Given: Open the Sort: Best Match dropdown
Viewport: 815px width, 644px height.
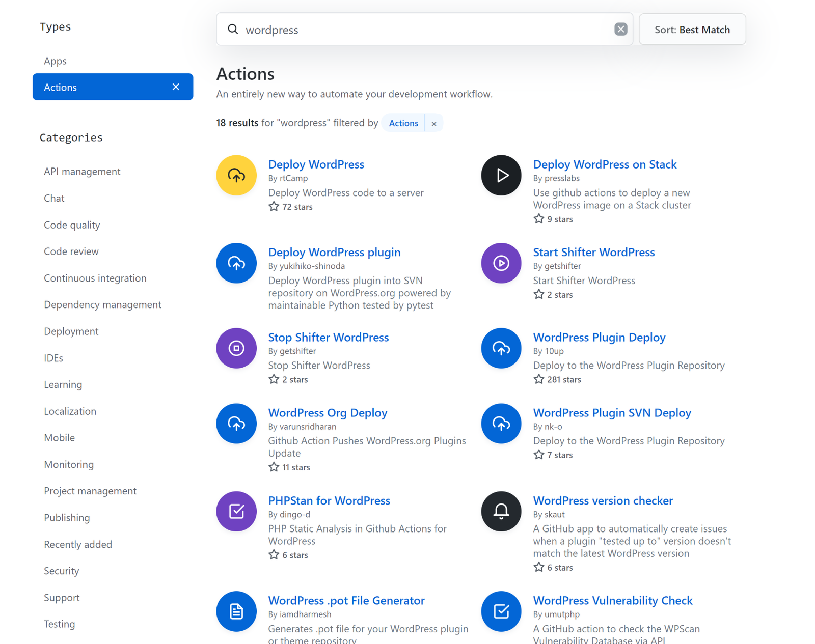Looking at the screenshot, I should pyautogui.click(x=692, y=29).
